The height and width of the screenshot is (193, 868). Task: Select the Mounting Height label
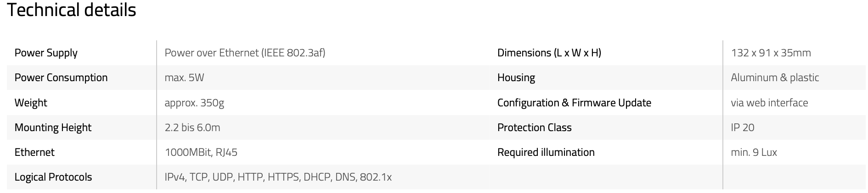(53, 127)
